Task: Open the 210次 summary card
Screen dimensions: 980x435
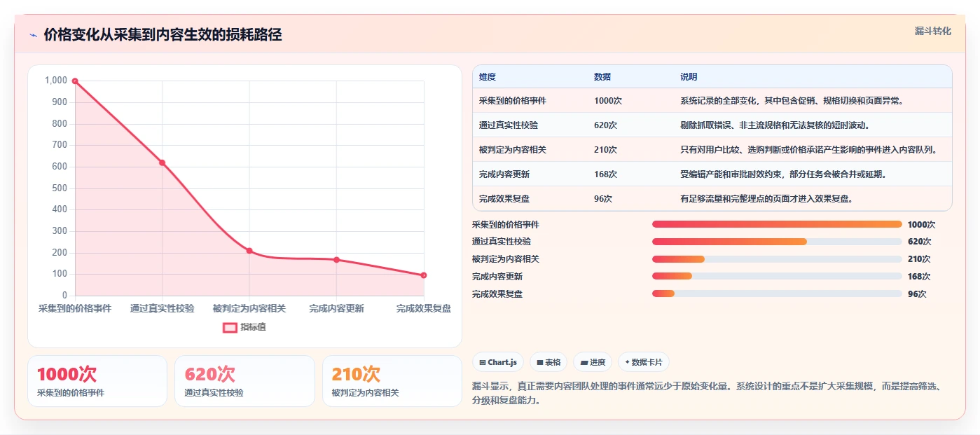Action: tap(392, 381)
